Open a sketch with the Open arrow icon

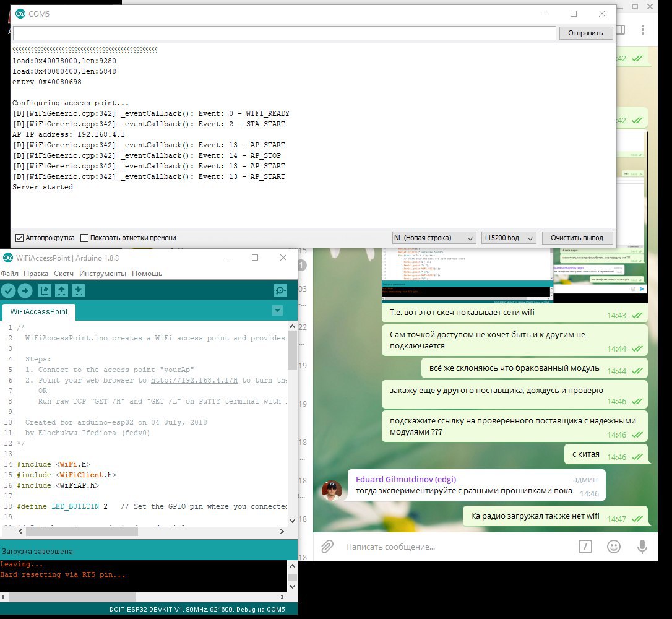tap(61, 291)
